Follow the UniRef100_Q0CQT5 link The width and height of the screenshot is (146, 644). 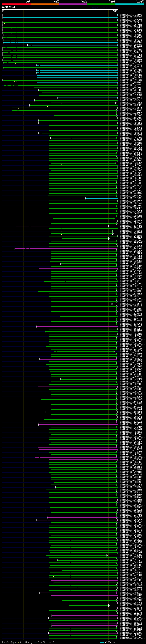tap(131, 296)
